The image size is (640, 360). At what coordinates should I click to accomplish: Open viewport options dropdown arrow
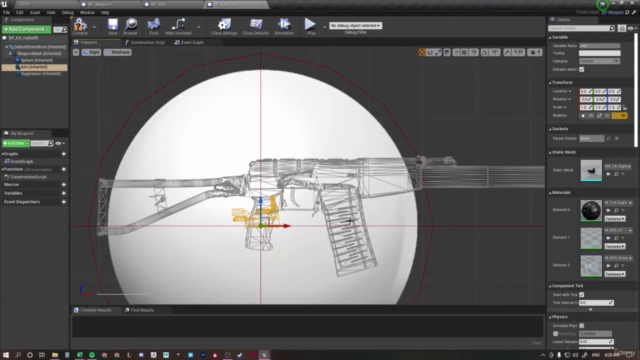pyautogui.click(x=76, y=52)
